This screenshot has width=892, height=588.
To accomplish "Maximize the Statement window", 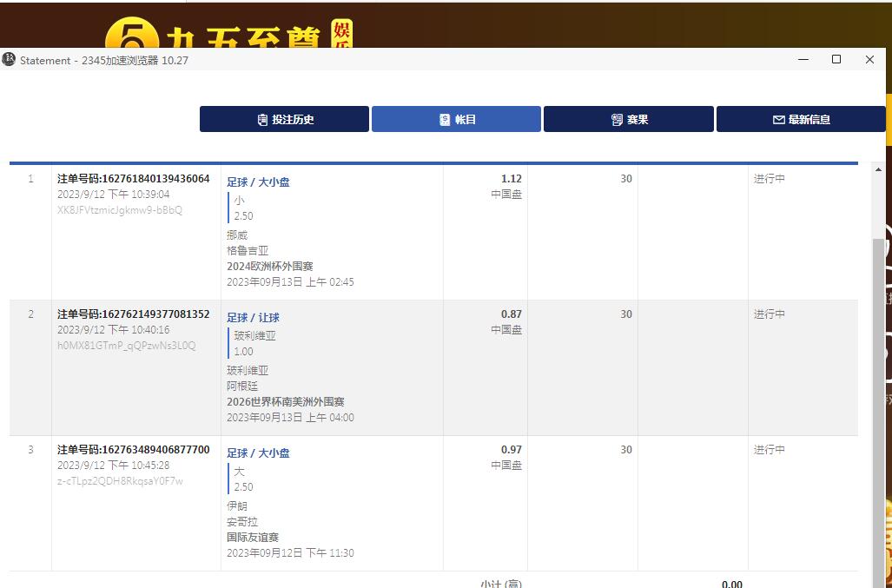I will pos(836,59).
